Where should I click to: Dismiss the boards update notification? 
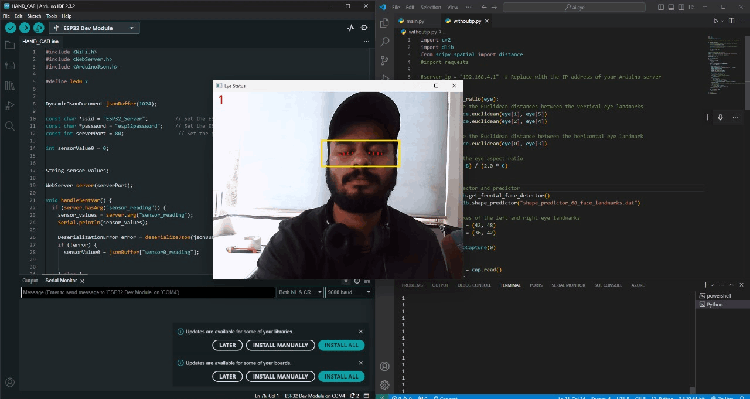click(361, 363)
